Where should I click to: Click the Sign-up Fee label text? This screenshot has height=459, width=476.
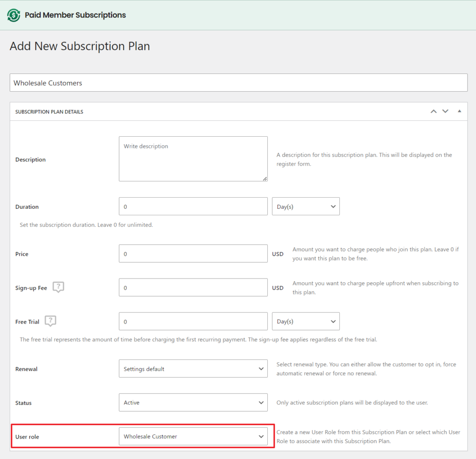pyautogui.click(x=31, y=288)
